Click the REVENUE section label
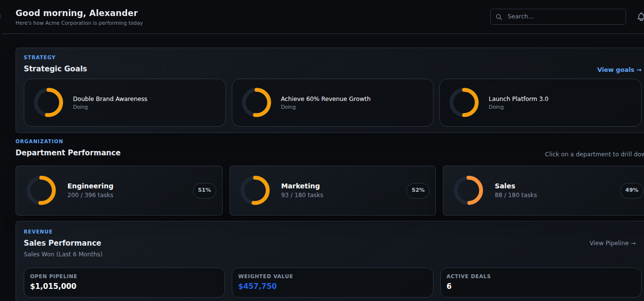 click(x=38, y=232)
